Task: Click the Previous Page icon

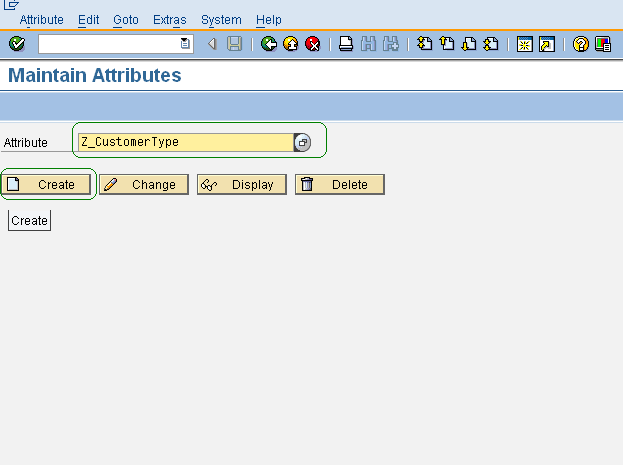Action: 447,44
